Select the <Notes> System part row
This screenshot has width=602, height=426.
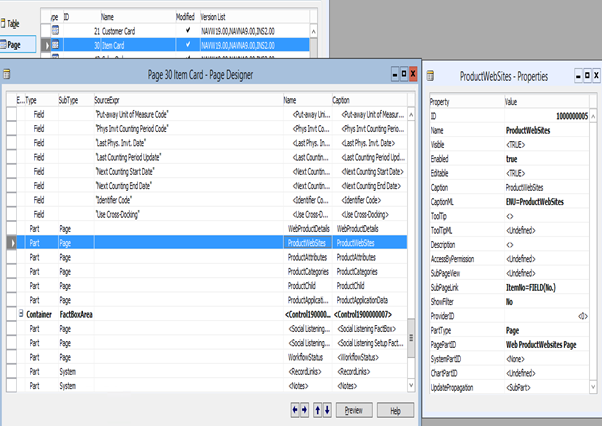[x=212, y=386]
